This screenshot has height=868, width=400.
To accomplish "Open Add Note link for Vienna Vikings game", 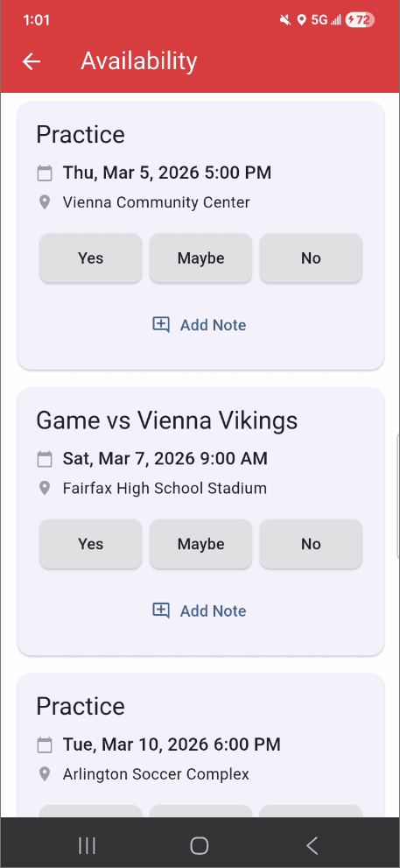I will [x=213, y=610].
